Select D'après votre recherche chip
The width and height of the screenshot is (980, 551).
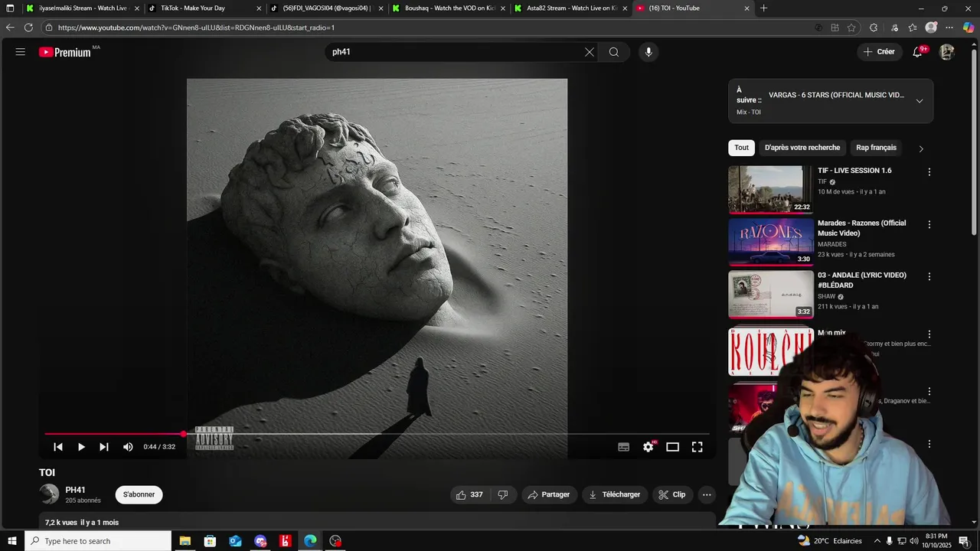pyautogui.click(x=802, y=148)
